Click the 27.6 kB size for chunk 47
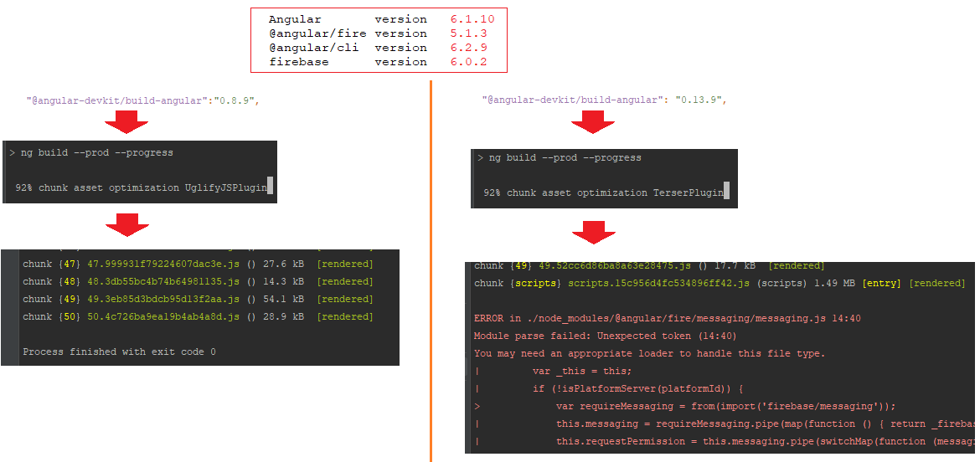This screenshot has height=462, width=980. 285,264
